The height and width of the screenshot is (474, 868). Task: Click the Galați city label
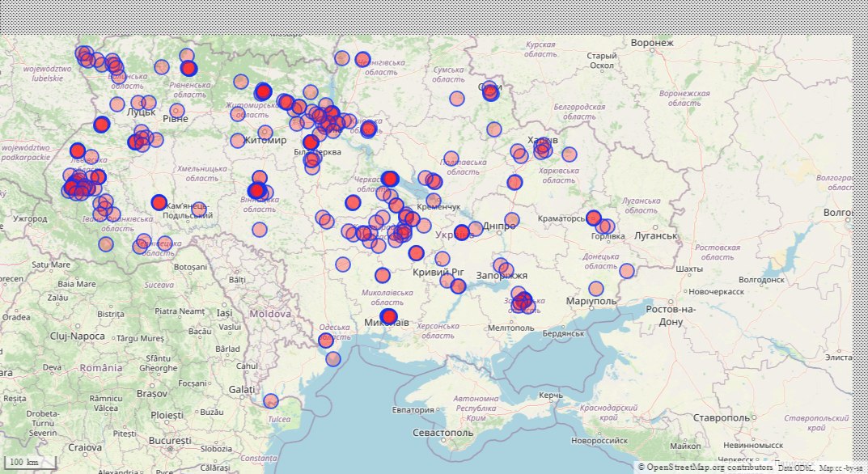[x=242, y=390]
